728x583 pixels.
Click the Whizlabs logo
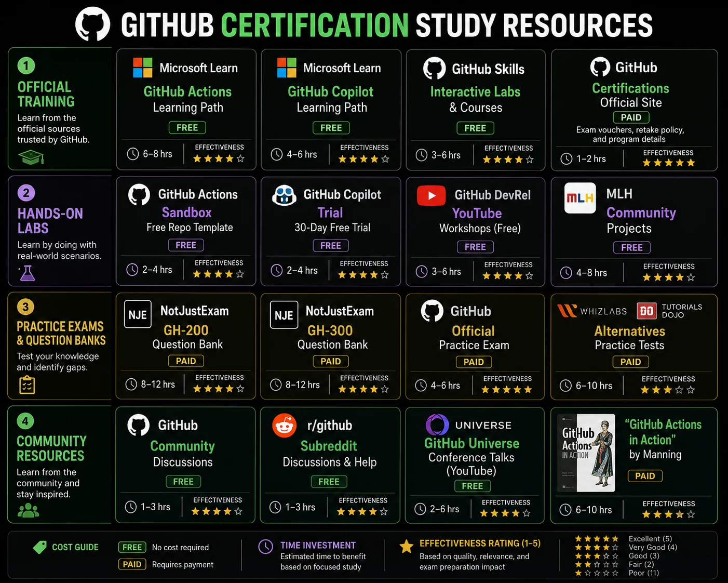pyautogui.click(x=592, y=311)
